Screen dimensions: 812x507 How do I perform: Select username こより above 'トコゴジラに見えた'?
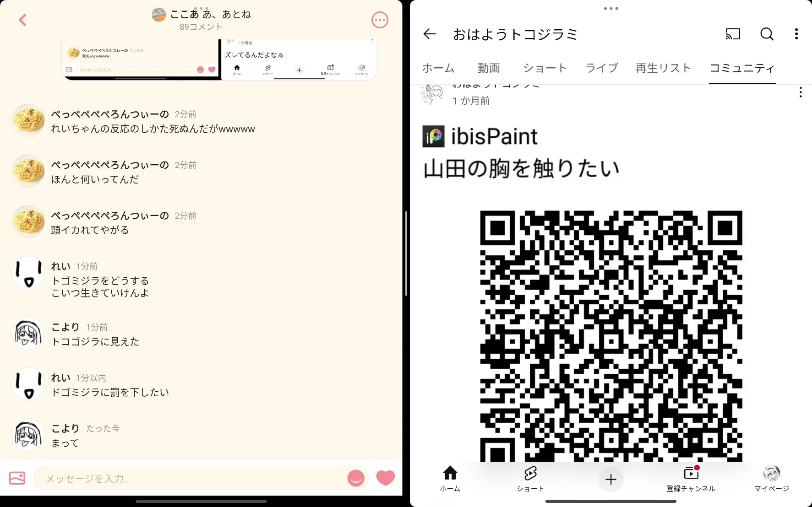pyautogui.click(x=65, y=327)
